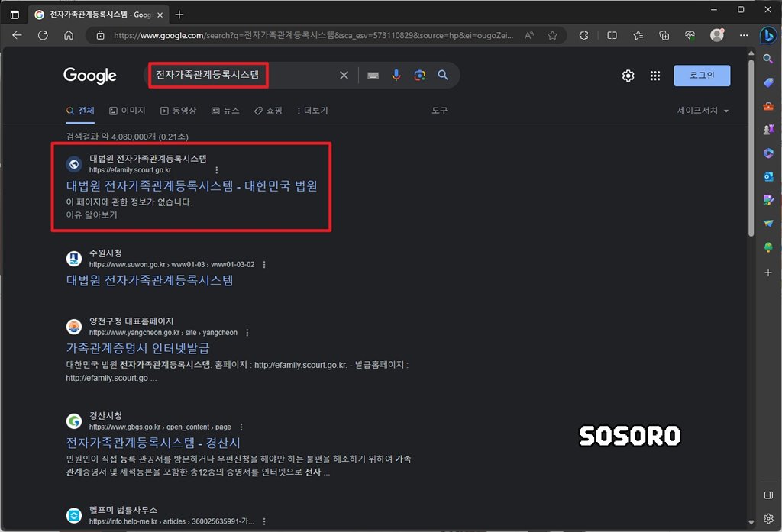Viewport: 782px width, 532px height.
Task: Open 전자가족관계등록시스템 - 경산시 result
Action: pos(153,443)
